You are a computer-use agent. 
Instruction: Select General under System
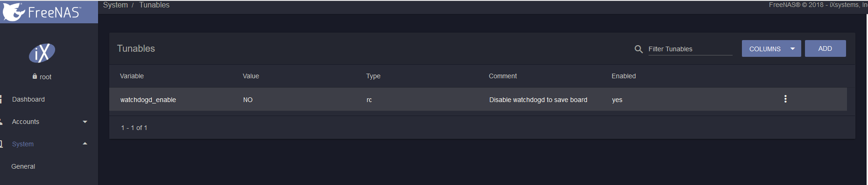pyautogui.click(x=23, y=166)
